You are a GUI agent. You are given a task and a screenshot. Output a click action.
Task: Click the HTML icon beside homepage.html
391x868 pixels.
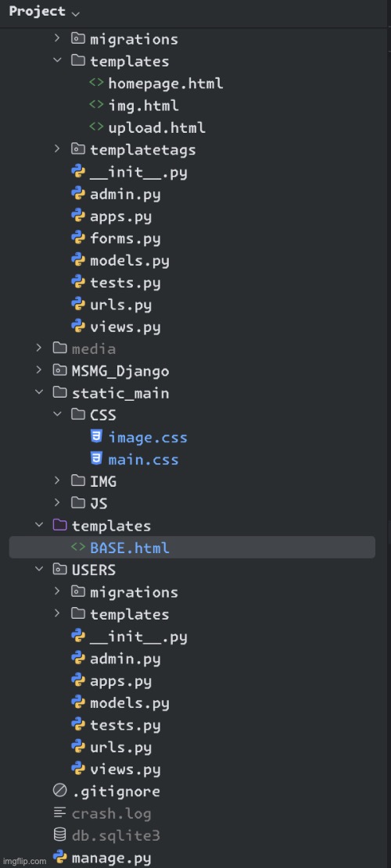tap(96, 83)
